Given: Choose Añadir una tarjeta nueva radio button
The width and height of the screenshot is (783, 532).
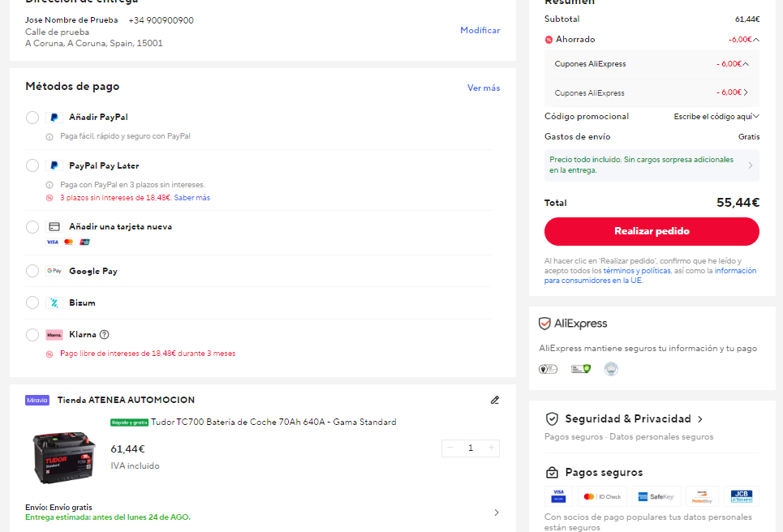Looking at the screenshot, I should pos(32,226).
